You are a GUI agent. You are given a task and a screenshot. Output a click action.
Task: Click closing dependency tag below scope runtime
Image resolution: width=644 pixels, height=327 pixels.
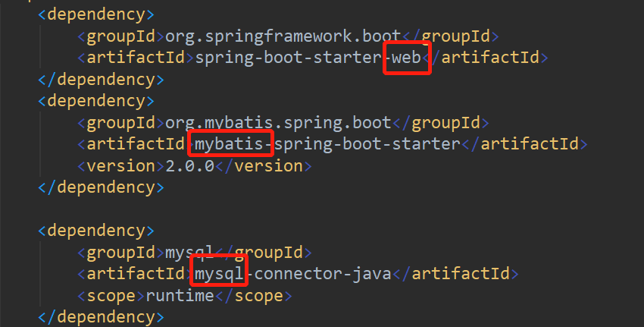point(101,317)
